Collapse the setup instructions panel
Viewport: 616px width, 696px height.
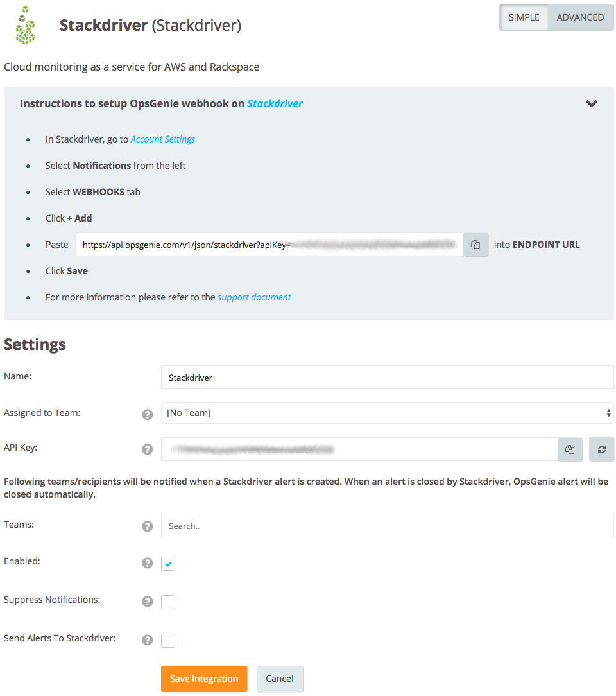(592, 103)
